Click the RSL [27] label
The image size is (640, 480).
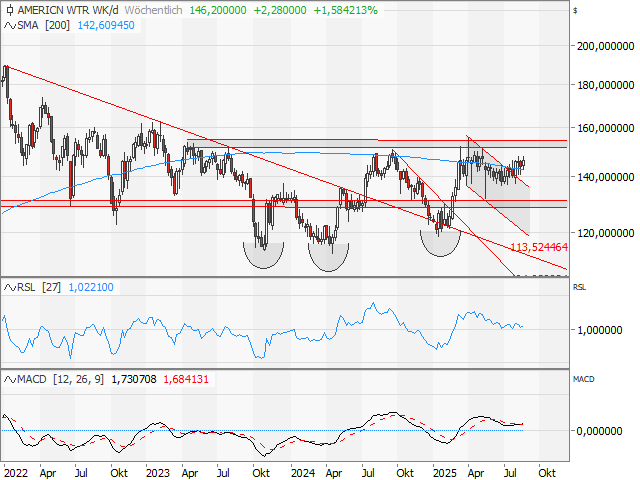tap(39, 287)
